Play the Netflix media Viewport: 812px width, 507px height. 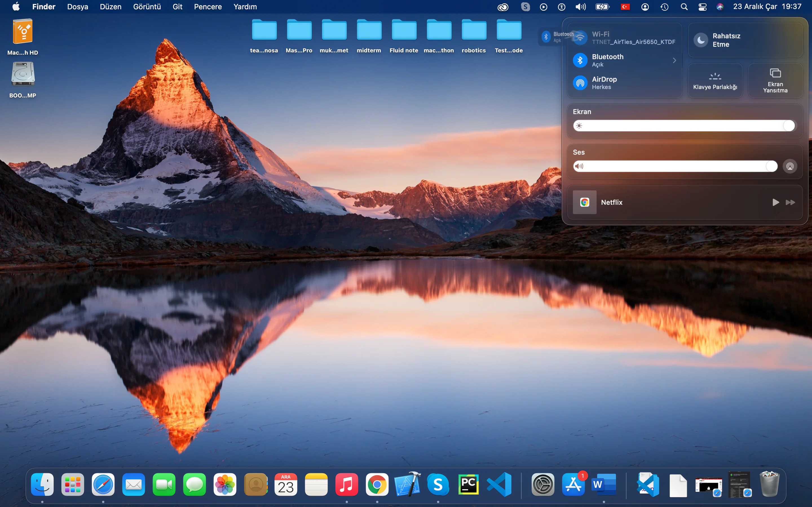(775, 202)
